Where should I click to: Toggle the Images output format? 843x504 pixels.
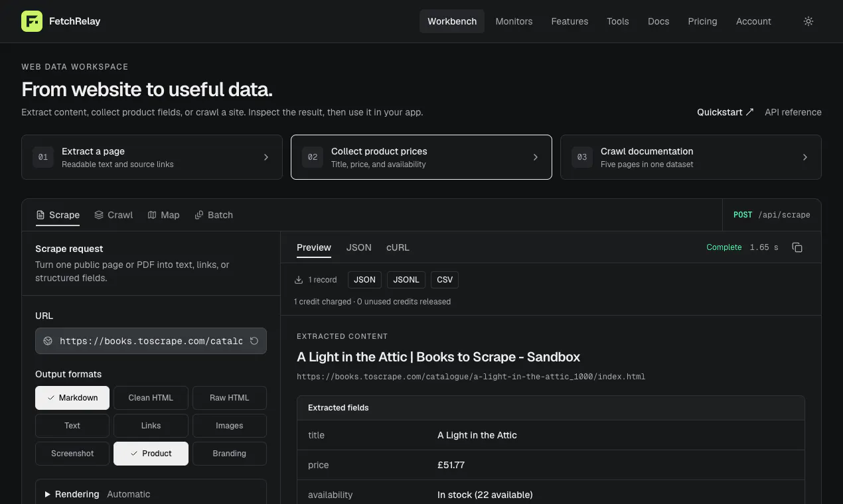pyautogui.click(x=230, y=426)
